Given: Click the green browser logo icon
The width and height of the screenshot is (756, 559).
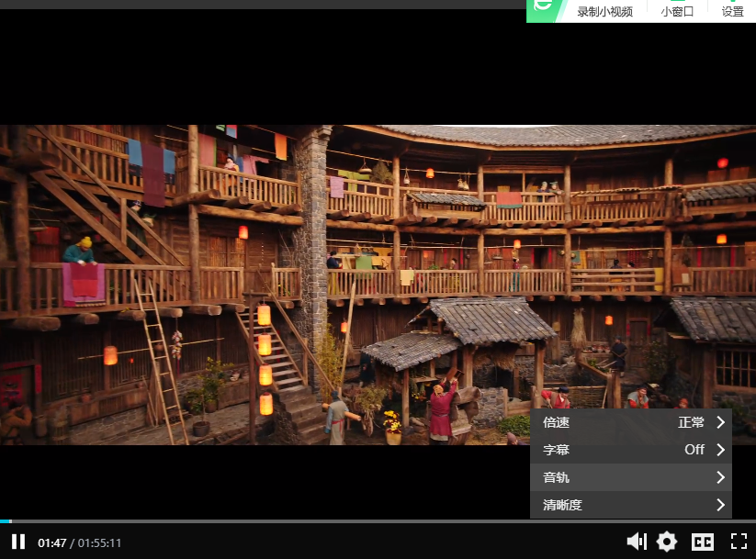Looking at the screenshot, I should point(544,8).
